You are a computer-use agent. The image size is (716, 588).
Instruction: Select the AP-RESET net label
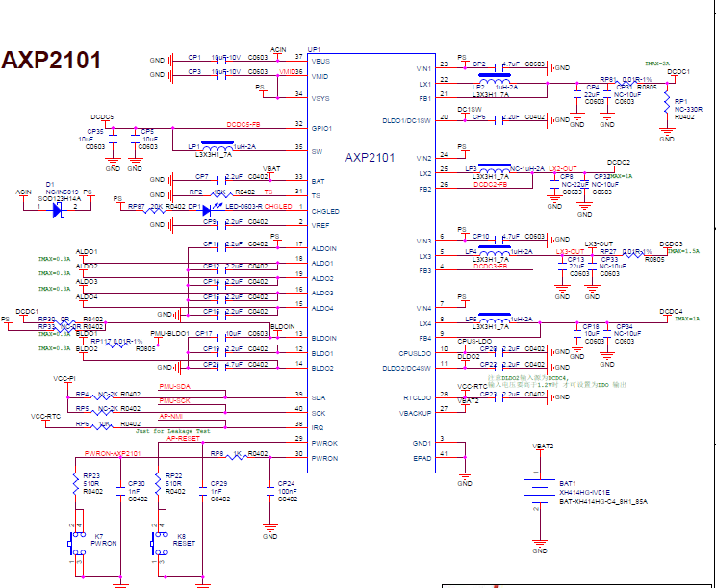[183, 438]
